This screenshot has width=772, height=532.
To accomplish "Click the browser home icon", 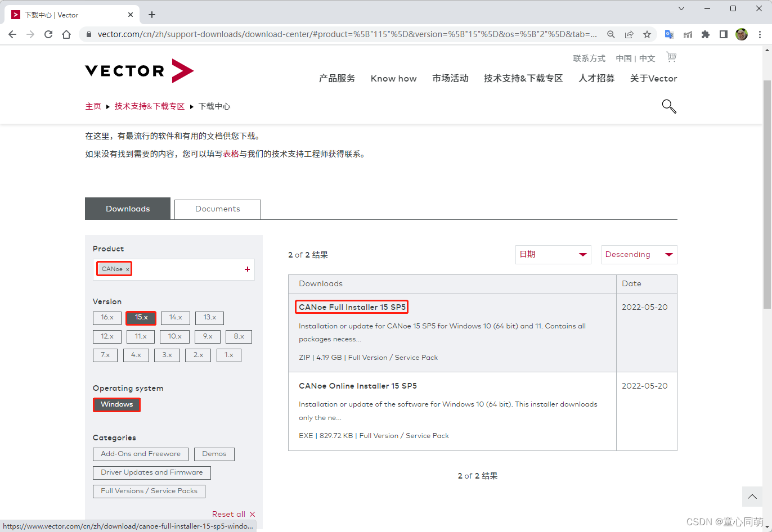I will click(x=66, y=34).
